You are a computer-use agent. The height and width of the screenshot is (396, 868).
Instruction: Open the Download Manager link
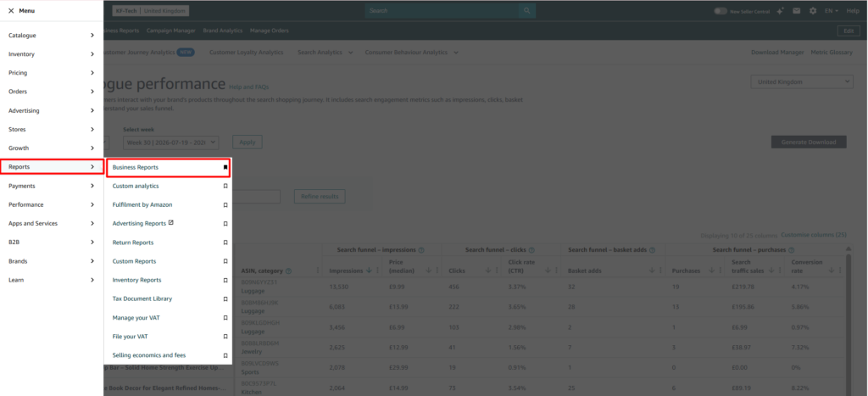click(777, 52)
